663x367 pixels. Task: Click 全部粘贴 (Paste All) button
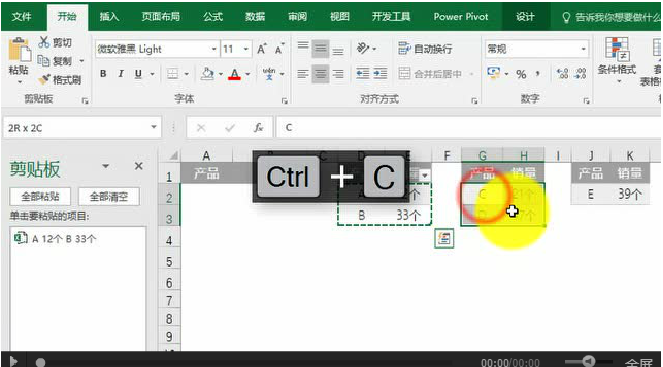(40, 197)
